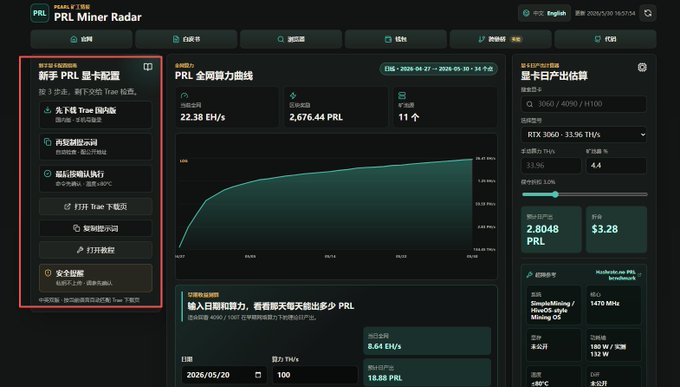The width and height of the screenshot is (680, 387).
Task: Click the shield icon in 安全提醒 box
Action: pos(48,273)
